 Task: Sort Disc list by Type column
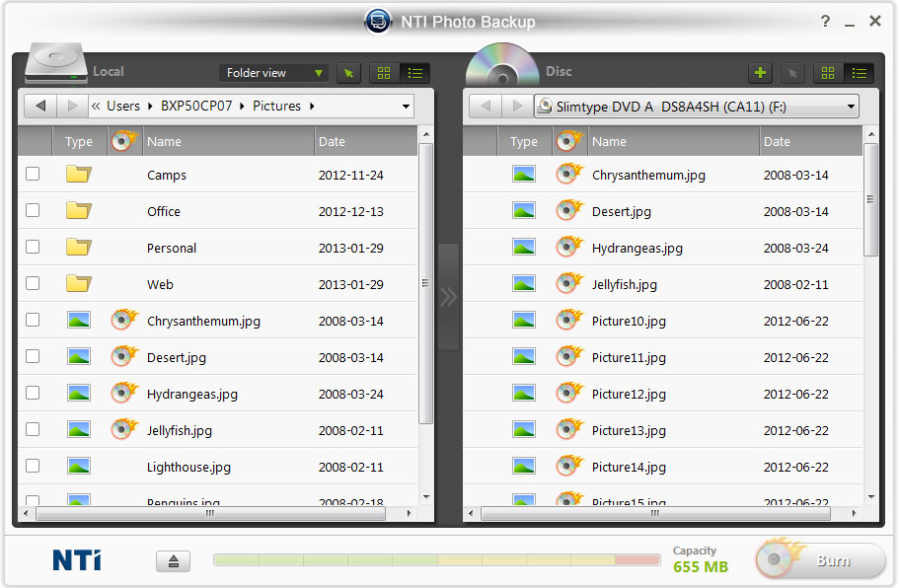coord(524,141)
